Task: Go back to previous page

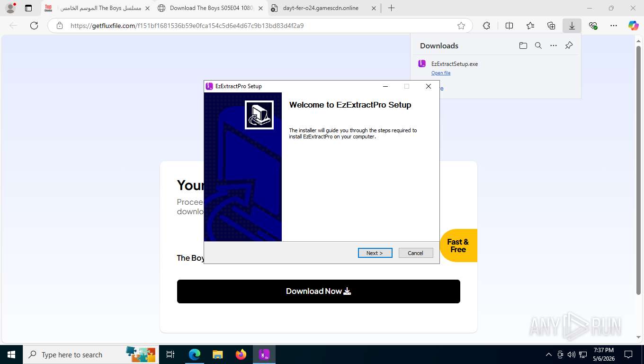Action: pos(13,26)
